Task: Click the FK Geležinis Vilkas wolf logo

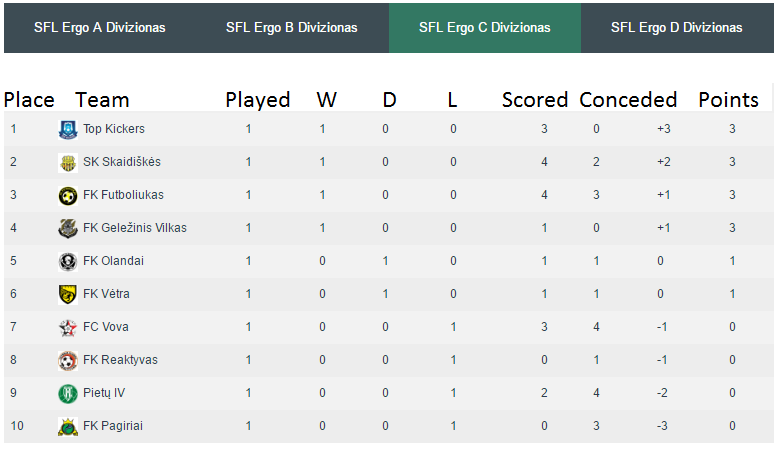Action: [68, 229]
